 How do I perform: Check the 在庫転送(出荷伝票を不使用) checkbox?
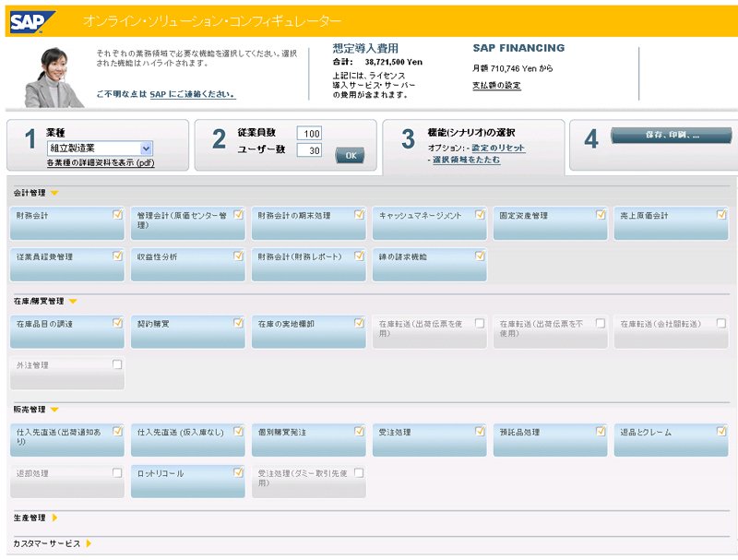[601, 323]
